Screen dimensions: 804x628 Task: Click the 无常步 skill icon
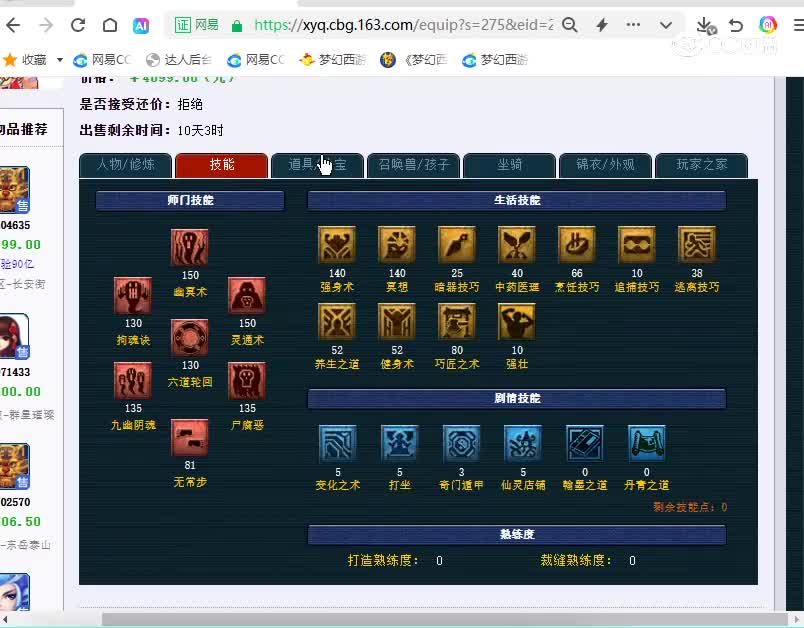(x=190, y=438)
